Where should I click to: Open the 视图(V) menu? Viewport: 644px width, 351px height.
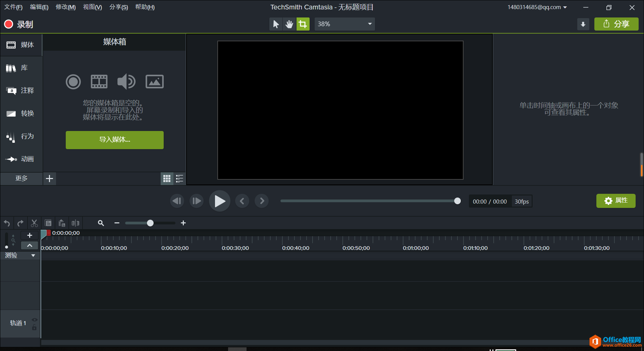pyautogui.click(x=93, y=7)
